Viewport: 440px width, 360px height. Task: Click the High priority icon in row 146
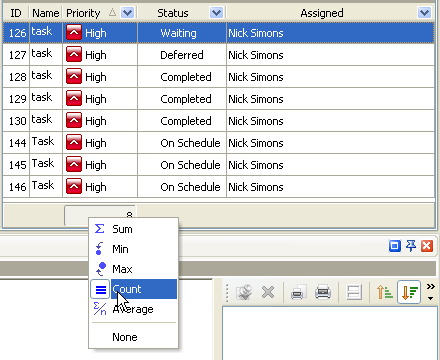tap(74, 187)
